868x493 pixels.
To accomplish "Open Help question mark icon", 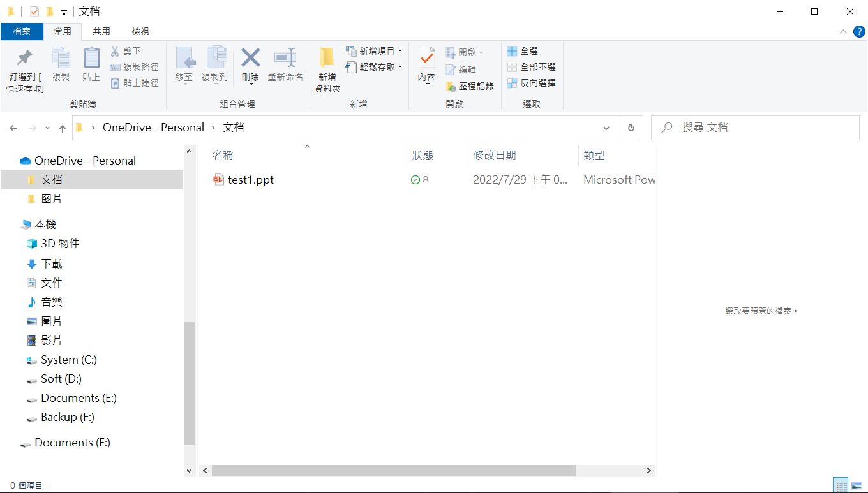I will pyautogui.click(x=859, y=31).
